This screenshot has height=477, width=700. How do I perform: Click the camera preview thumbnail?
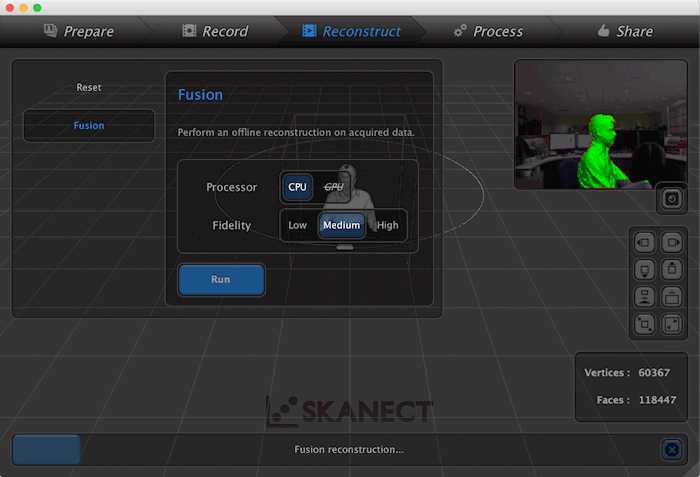tap(600, 125)
